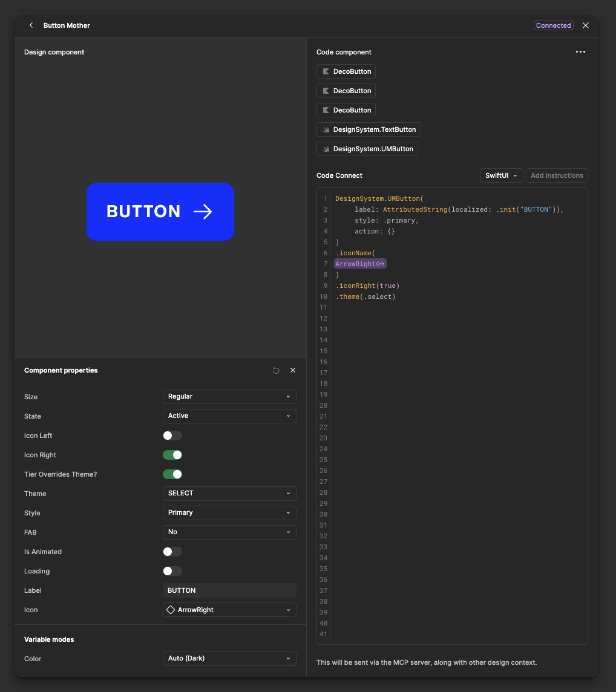The height and width of the screenshot is (692, 616).
Task: Click the style: .primary code line
Action: [387, 220]
